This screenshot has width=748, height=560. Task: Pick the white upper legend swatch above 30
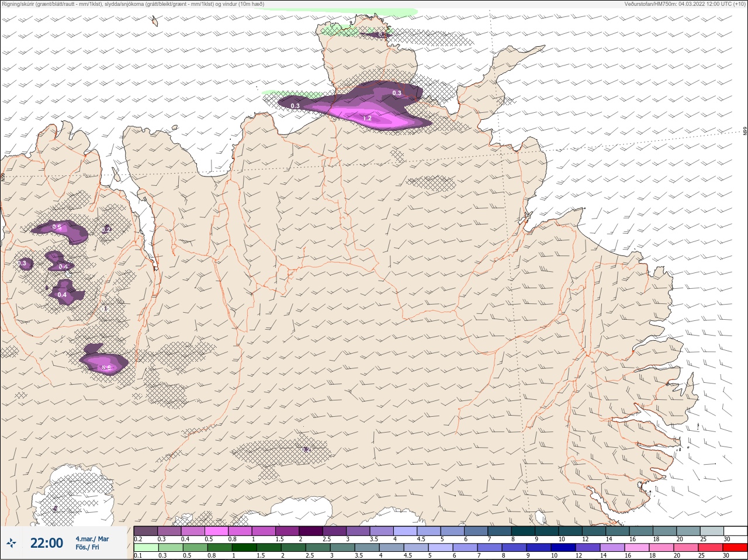[735, 531]
